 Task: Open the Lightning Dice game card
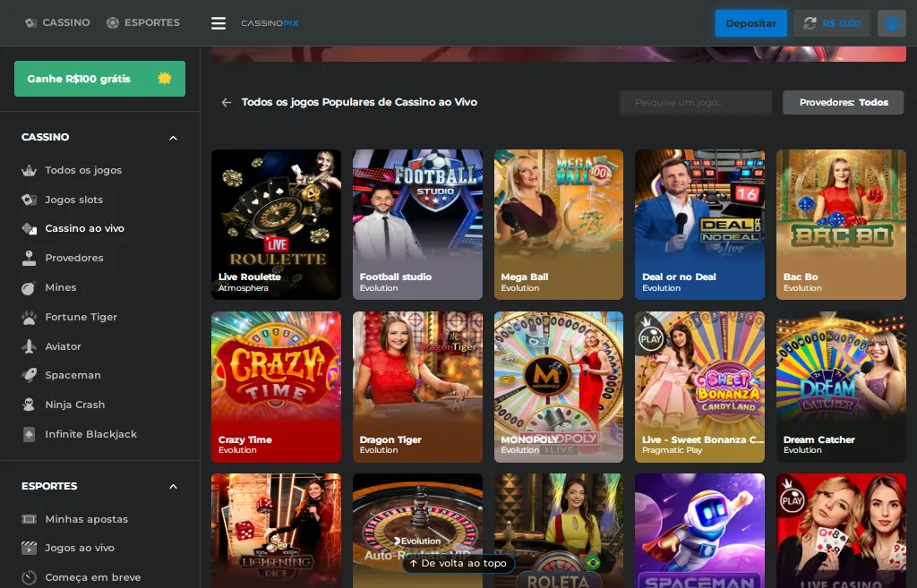pos(276,531)
